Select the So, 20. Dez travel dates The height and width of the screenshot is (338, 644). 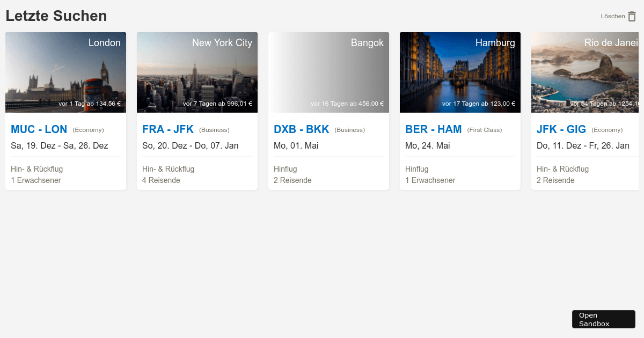[x=191, y=145]
